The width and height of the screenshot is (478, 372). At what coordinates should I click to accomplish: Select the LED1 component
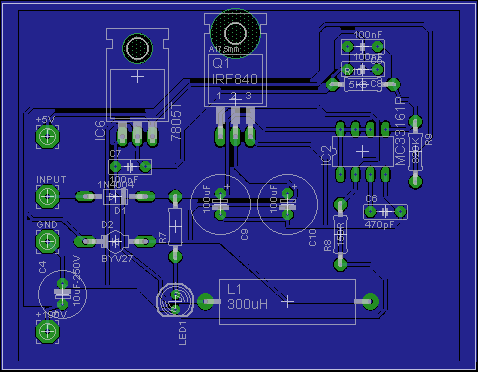point(175,301)
